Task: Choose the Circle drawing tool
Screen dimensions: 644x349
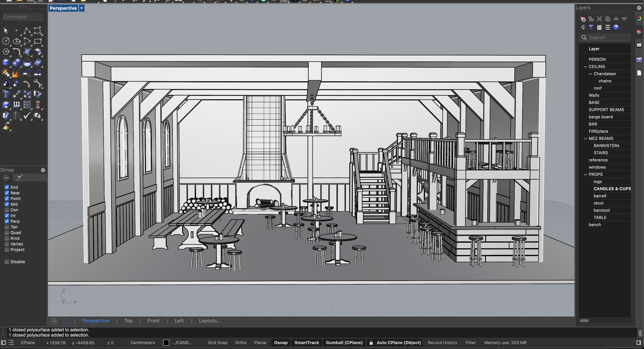Action: coord(6,41)
